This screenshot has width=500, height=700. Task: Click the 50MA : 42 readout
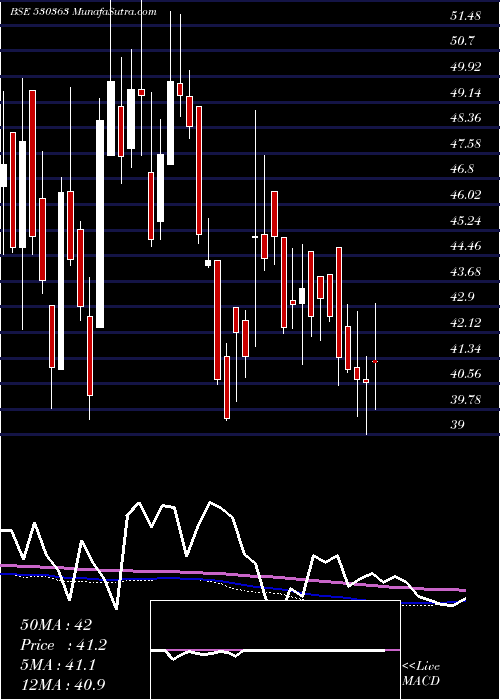click(x=56, y=625)
